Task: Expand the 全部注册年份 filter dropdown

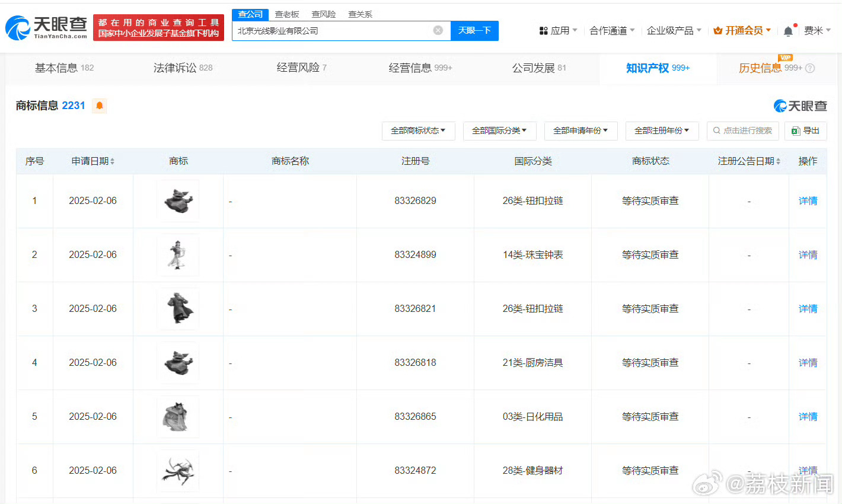Action: coord(662,130)
